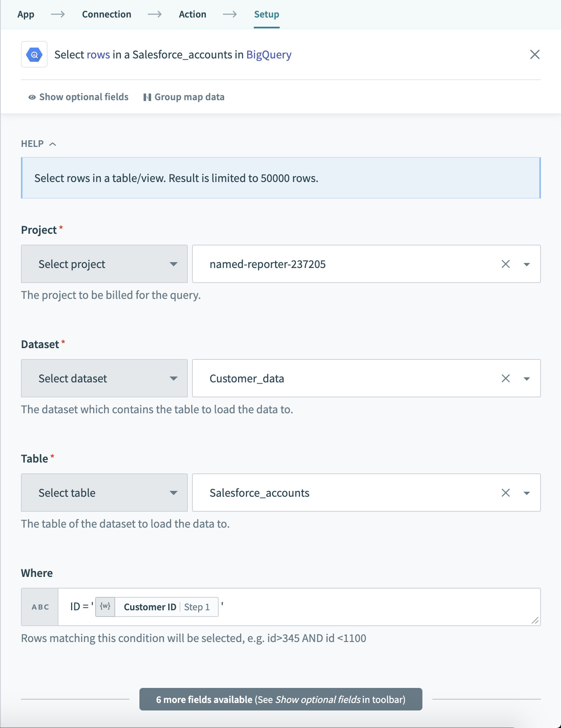Go back to the App step
561x728 pixels.
tap(25, 14)
